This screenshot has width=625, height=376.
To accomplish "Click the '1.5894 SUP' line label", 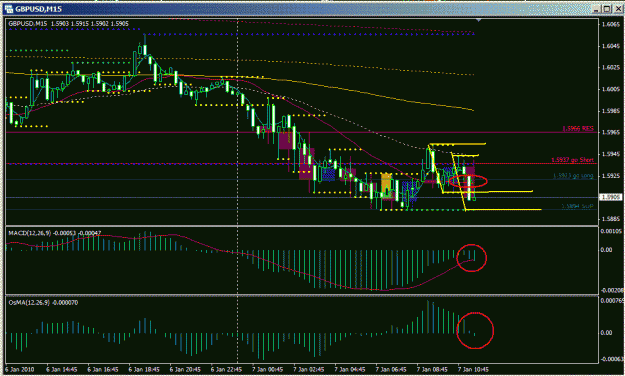I will coord(577,206).
